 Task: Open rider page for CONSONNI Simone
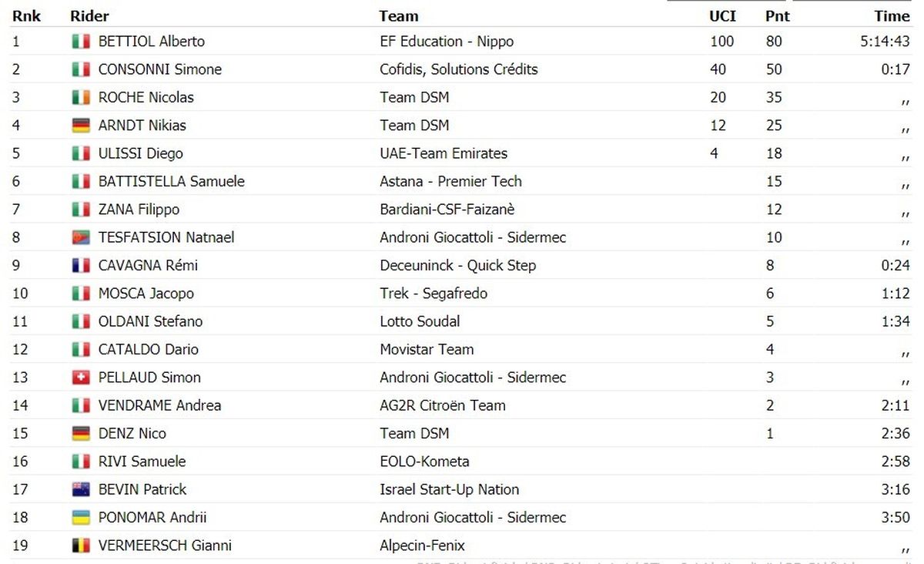tap(160, 69)
